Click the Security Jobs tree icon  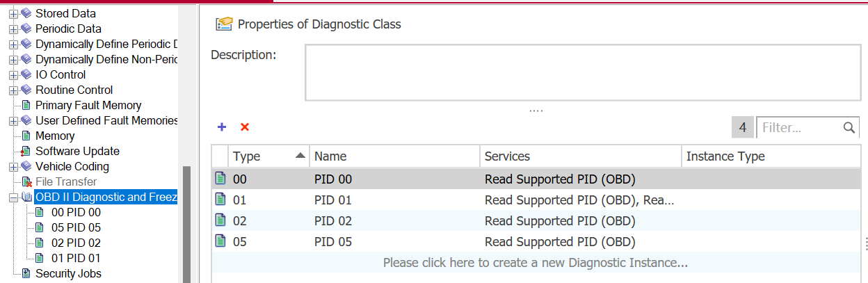[26, 274]
